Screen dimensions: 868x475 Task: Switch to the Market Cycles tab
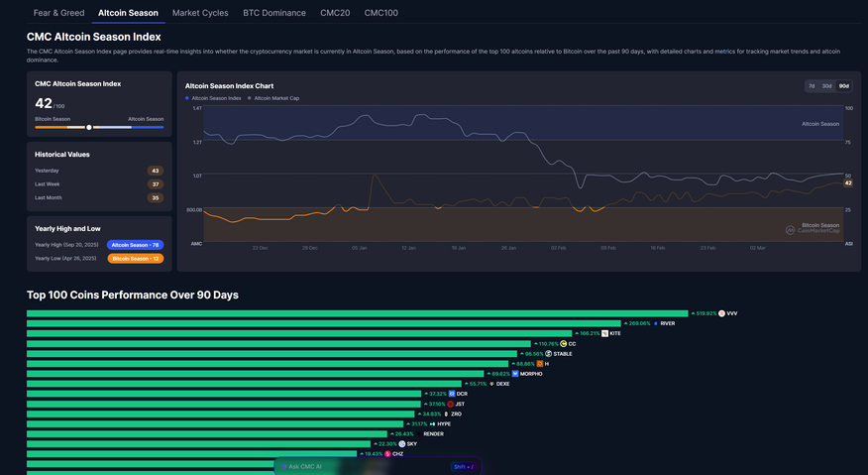[200, 13]
